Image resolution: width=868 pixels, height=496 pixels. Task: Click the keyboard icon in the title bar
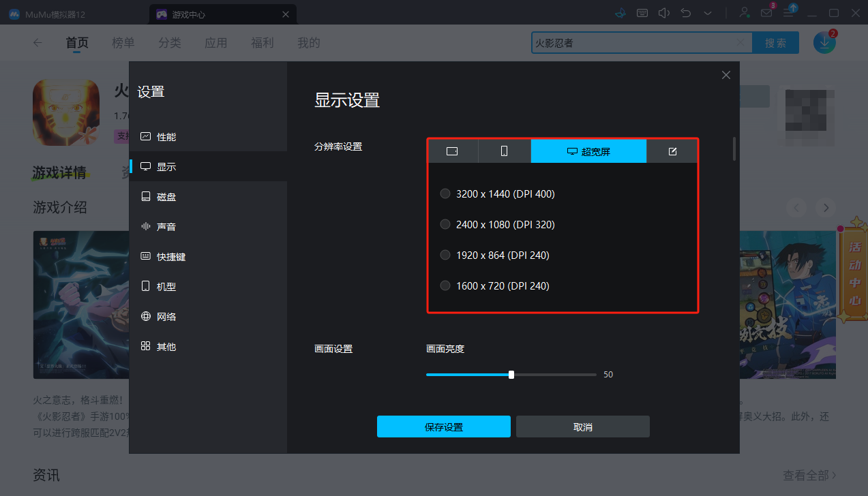click(x=642, y=12)
